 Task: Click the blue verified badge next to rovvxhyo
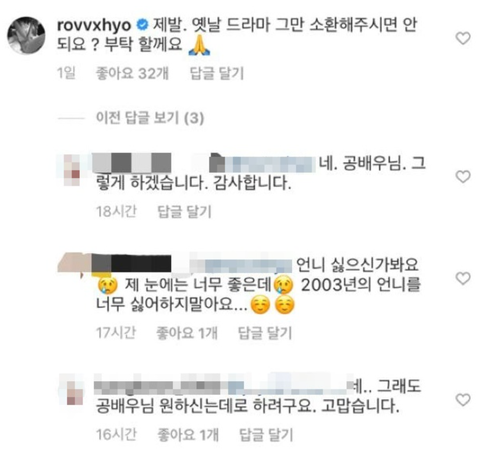[143, 25]
